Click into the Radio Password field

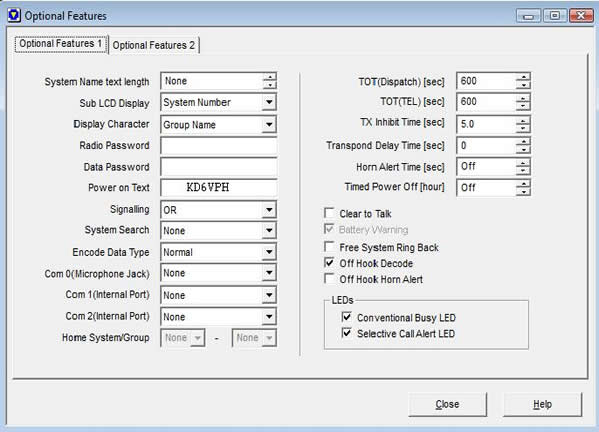[x=219, y=146]
